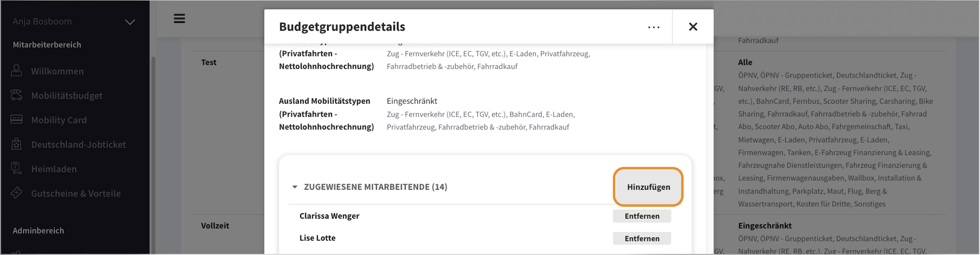The image size is (980, 255).
Task: Click the Mobility Card icon
Action: [17, 119]
